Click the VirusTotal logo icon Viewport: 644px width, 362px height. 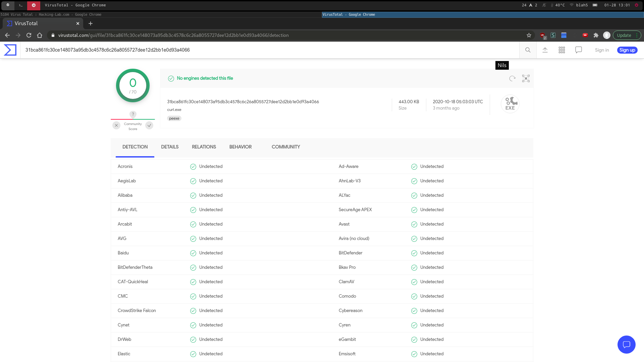pyautogui.click(x=10, y=50)
